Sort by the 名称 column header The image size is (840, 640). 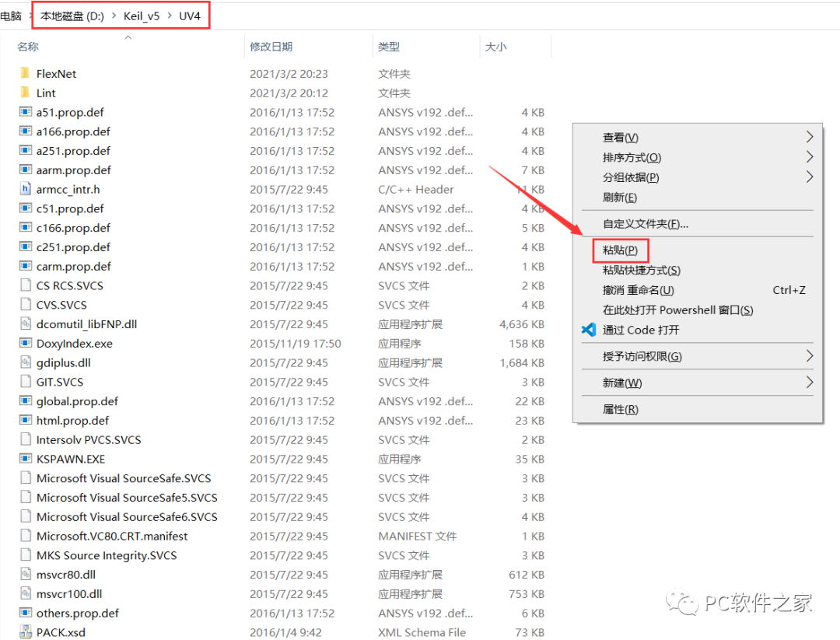coord(28,47)
